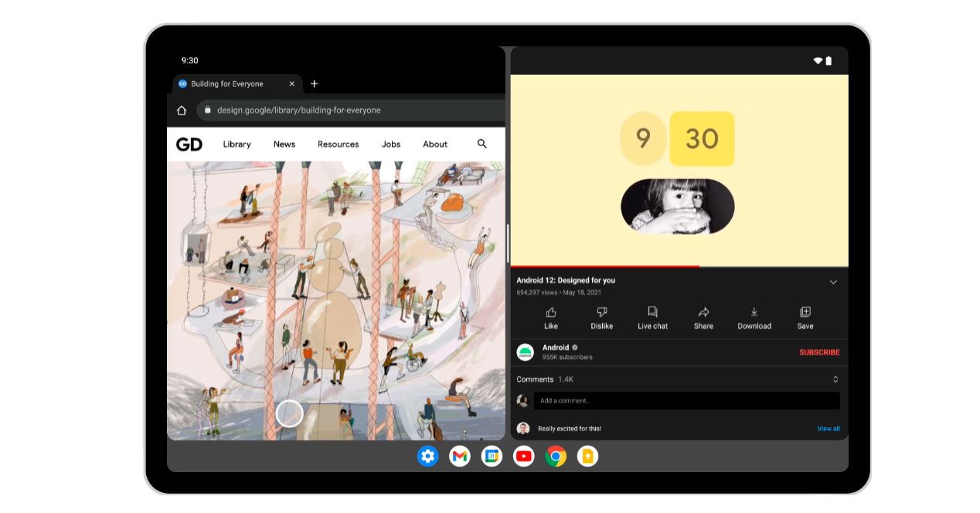Download the video
This screenshot has width=980, height=513.
(754, 318)
